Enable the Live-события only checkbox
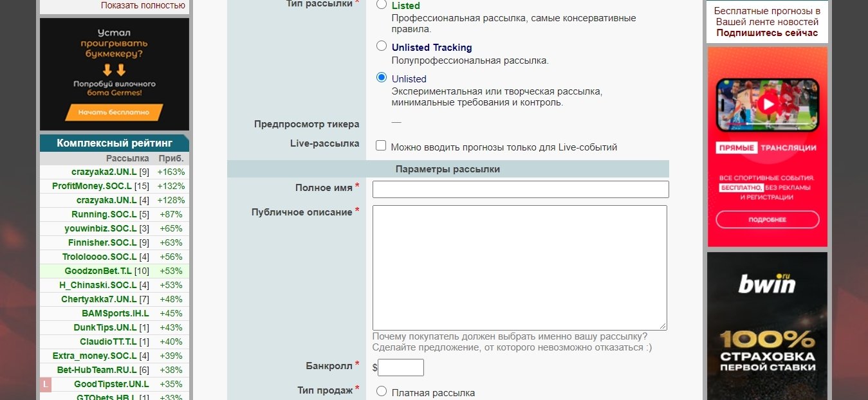Viewport: 868px width, 400px height. pos(381,146)
